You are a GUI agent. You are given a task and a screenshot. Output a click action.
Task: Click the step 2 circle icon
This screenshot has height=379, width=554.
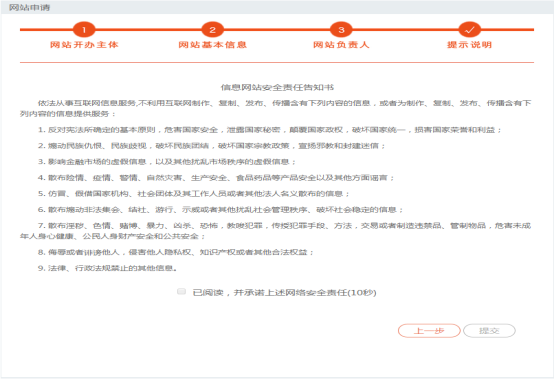tap(212, 30)
